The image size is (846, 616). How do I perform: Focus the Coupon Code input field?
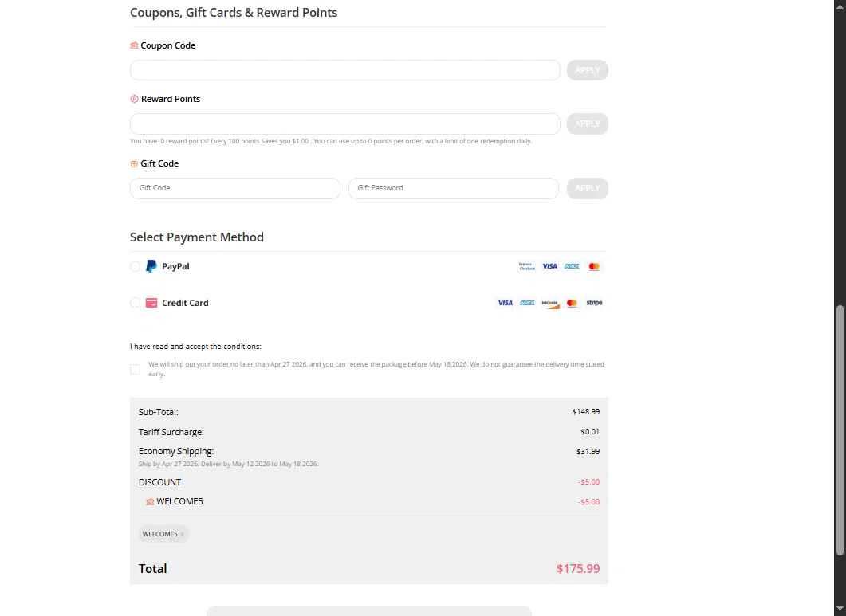[x=344, y=70]
